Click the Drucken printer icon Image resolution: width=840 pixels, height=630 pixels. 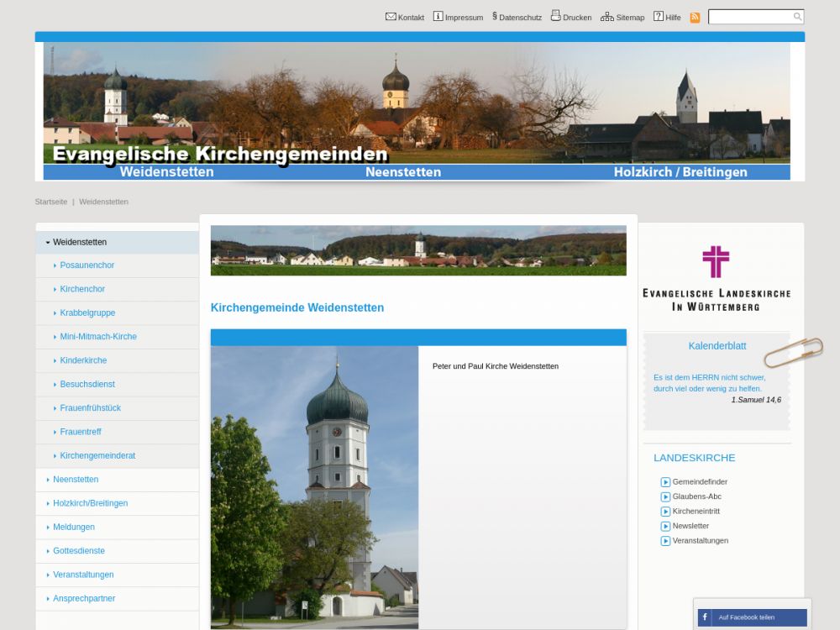click(555, 15)
